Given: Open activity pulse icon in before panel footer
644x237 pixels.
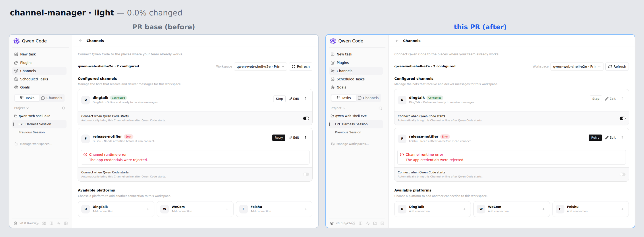Looking at the screenshot, I should (59, 223).
